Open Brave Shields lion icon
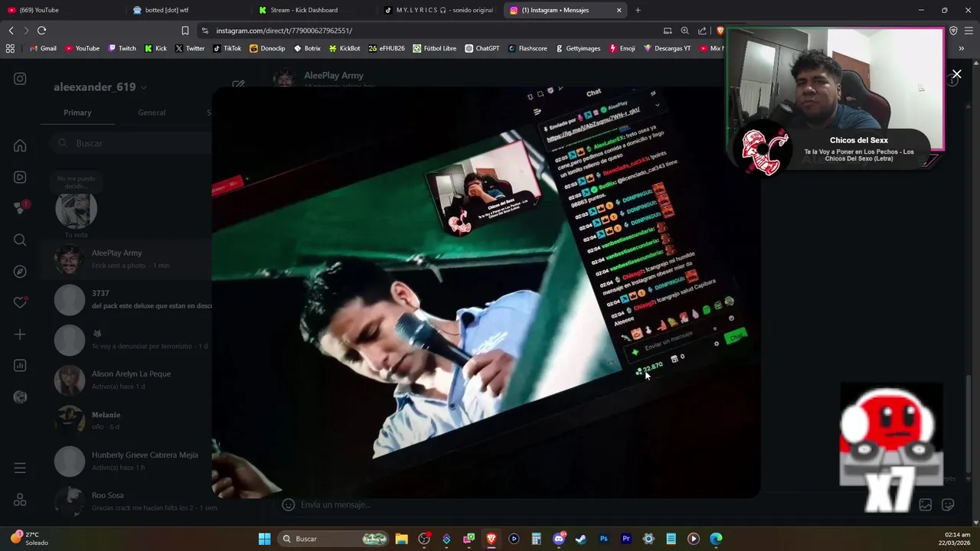 click(720, 31)
